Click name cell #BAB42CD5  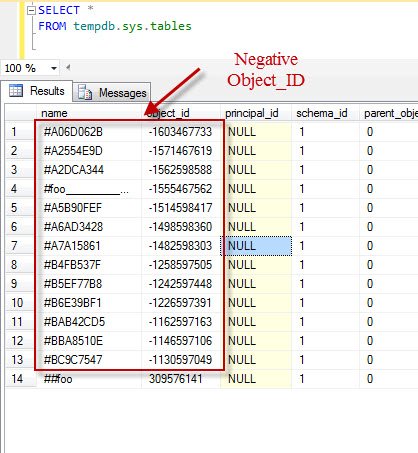point(89,322)
